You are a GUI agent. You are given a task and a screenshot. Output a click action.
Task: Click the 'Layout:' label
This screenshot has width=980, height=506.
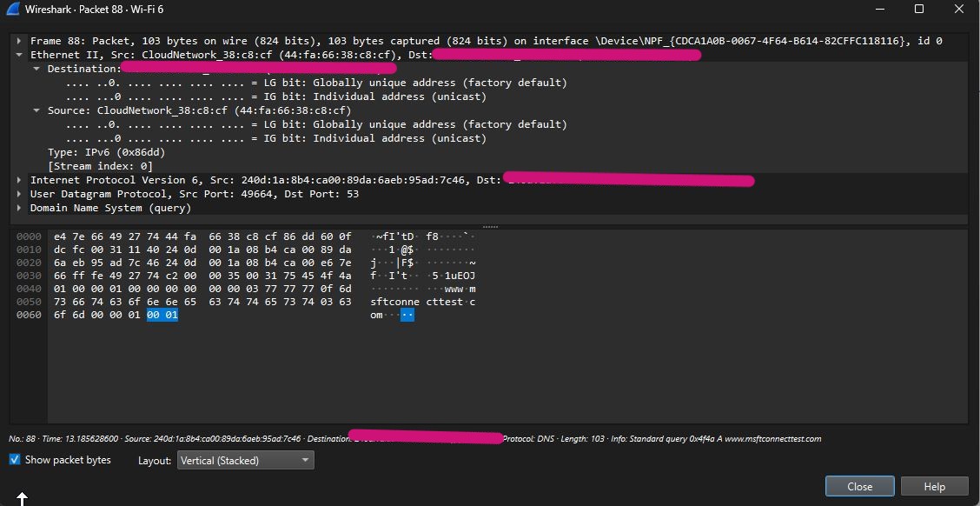[155, 460]
